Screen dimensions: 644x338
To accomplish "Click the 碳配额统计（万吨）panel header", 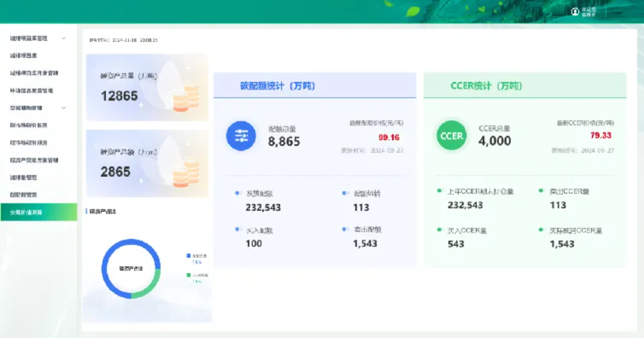I will [314, 85].
